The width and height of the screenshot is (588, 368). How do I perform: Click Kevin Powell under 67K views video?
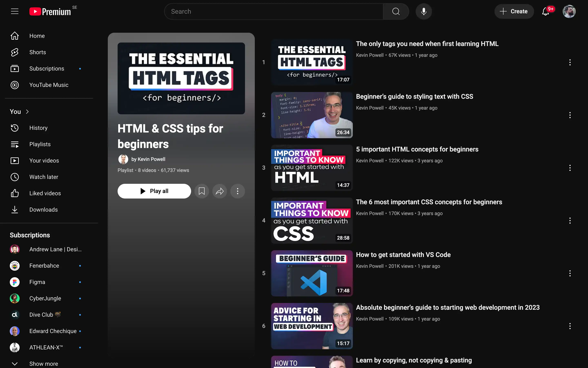point(370,55)
